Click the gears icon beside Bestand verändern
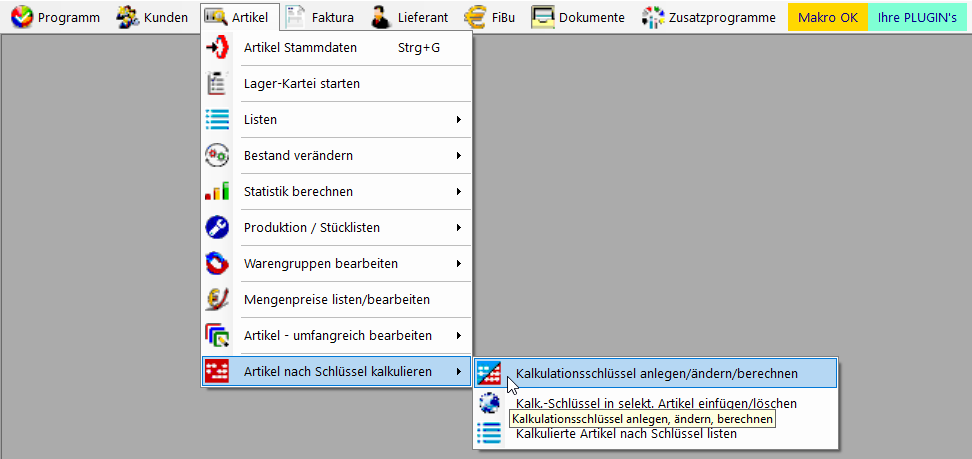 click(217, 155)
